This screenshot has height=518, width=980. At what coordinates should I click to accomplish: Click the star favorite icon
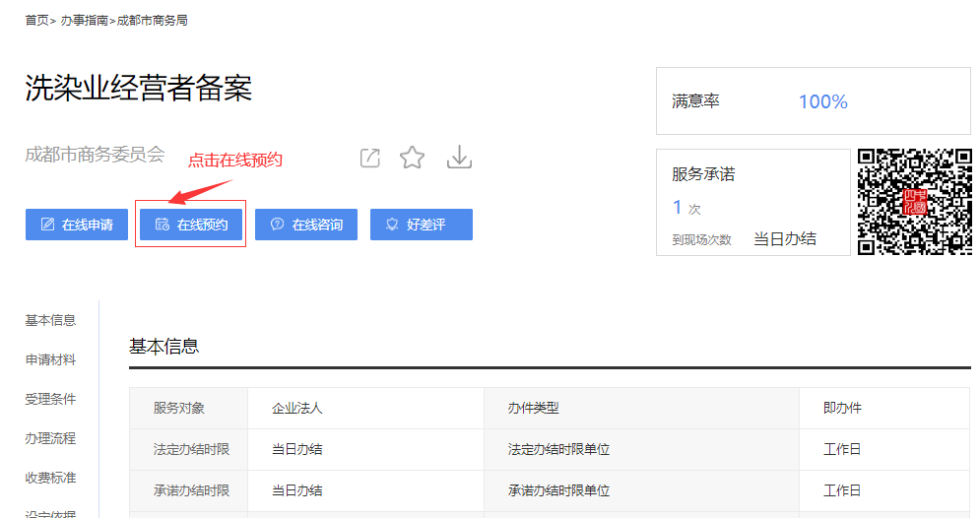pyautogui.click(x=412, y=158)
